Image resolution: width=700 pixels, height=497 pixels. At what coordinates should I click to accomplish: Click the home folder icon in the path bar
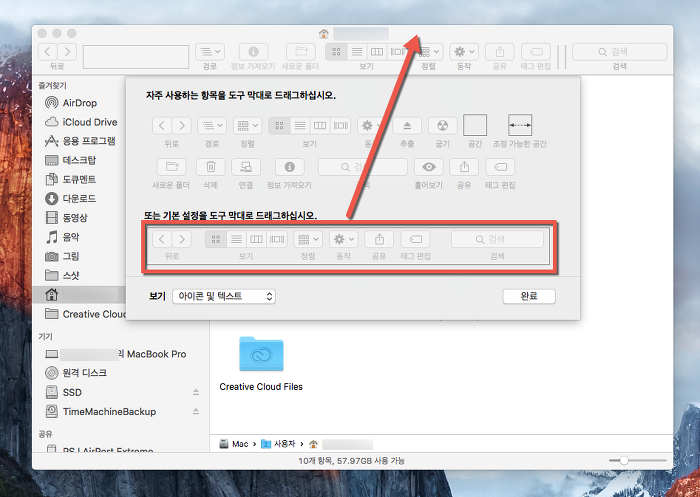pyautogui.click(x=313, y=444)
